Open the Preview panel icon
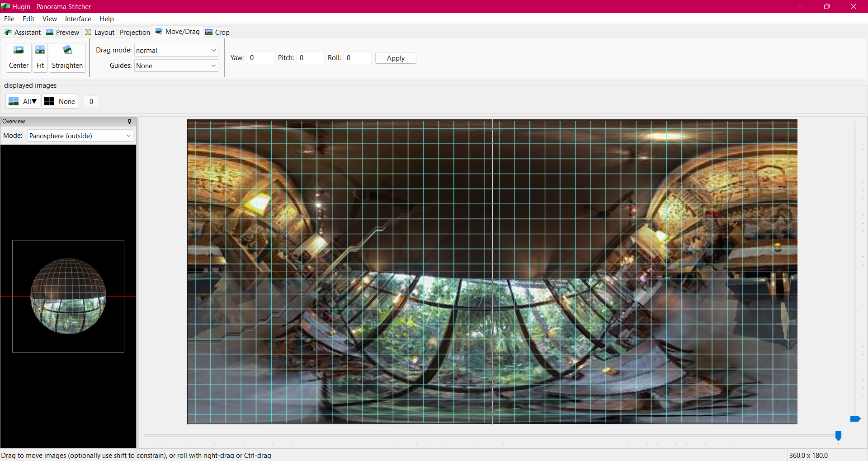The height and width of the screenshot is (461, 868). tap(50, 32)
